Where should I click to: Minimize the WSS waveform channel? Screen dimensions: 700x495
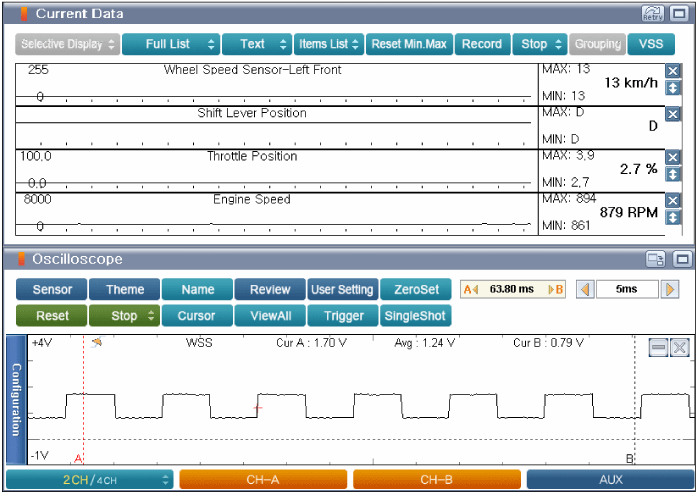(x=658, y=347)
